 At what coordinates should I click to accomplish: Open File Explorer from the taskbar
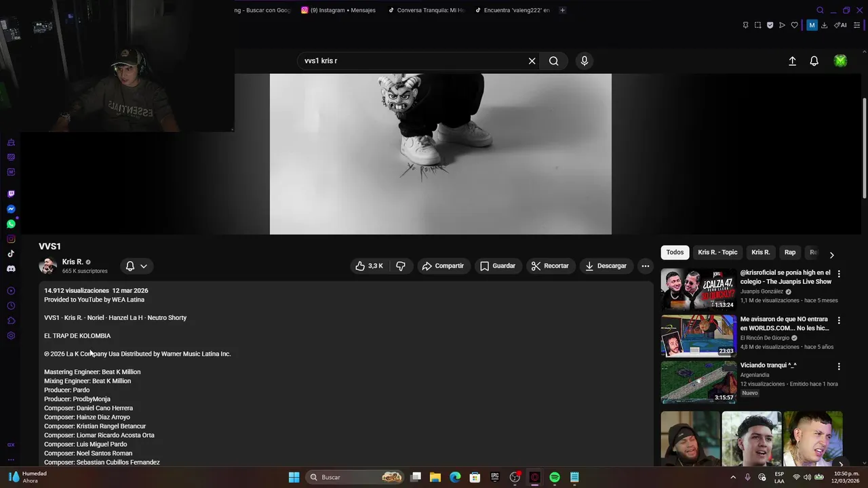(x=435, y=477)
